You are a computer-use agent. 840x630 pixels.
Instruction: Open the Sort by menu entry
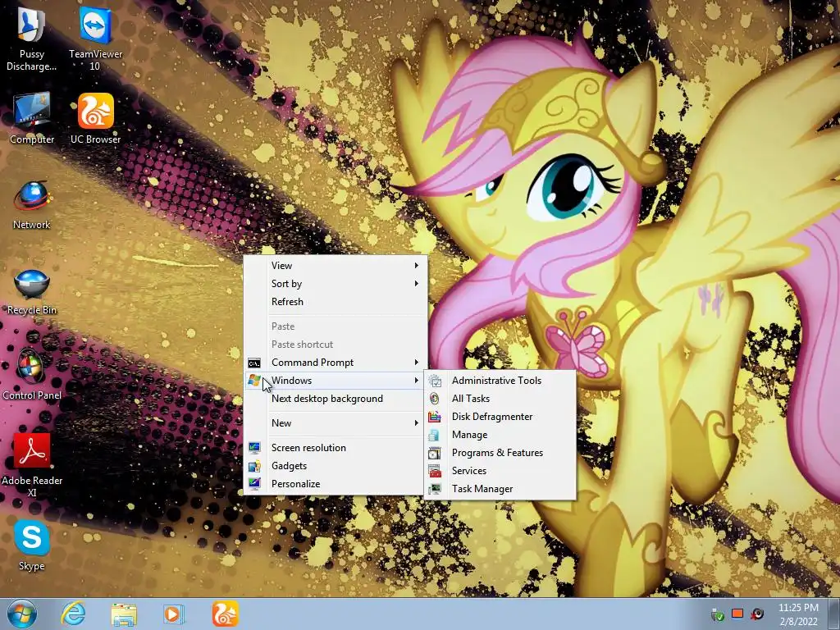[x=336, y=283]
